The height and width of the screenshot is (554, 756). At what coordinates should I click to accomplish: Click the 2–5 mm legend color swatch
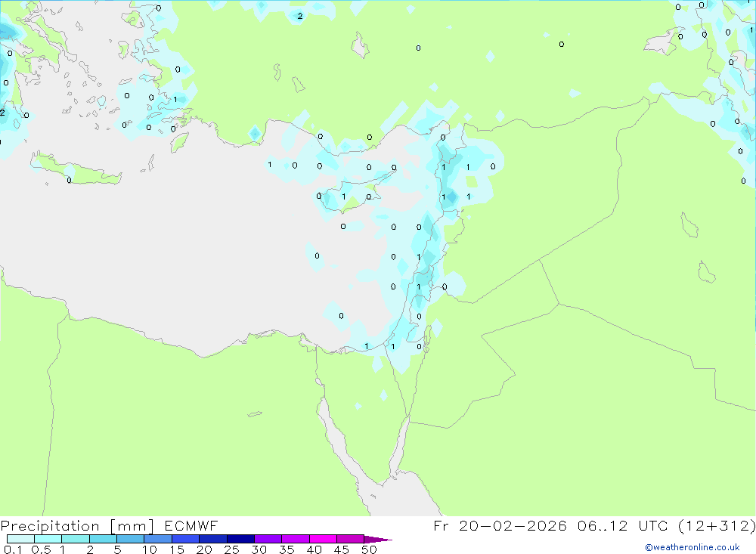(103, 539)
